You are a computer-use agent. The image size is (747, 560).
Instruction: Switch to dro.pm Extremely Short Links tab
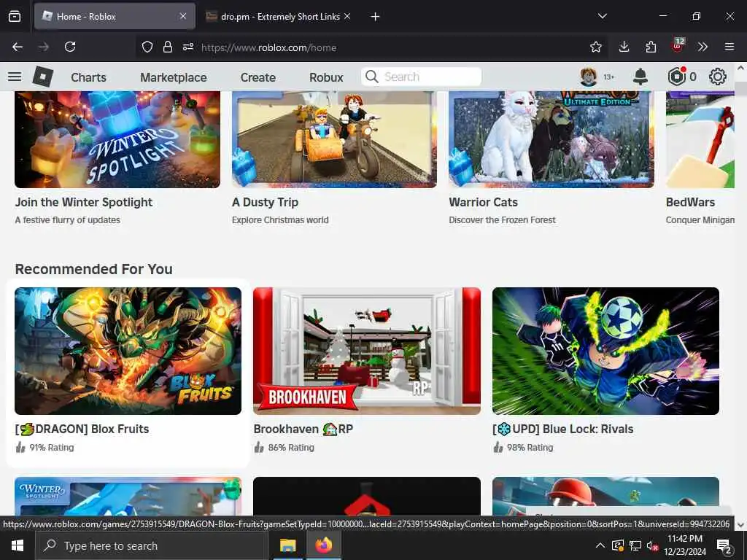(279, 17)
